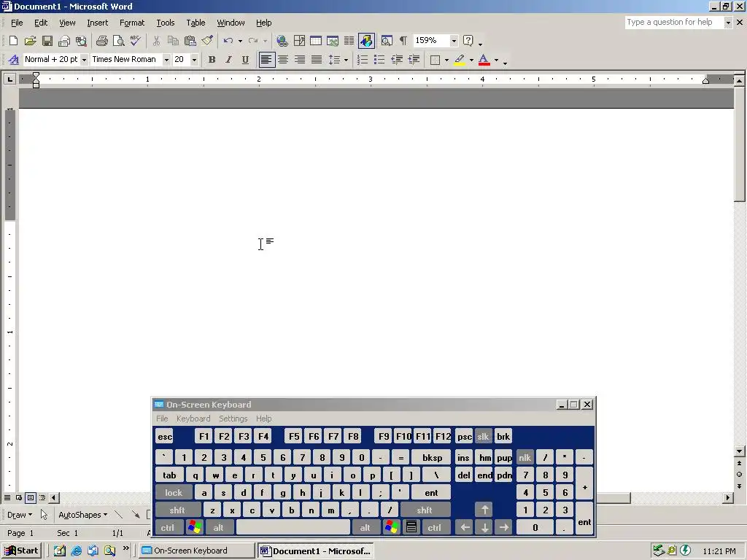Open Print Preview

click(x=118, y=41)
